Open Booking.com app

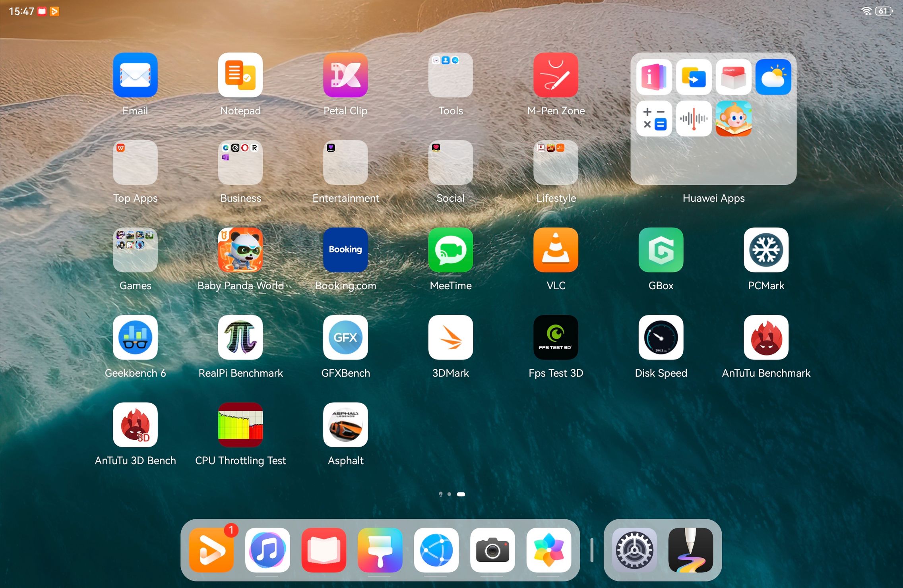tap(345, 250)
